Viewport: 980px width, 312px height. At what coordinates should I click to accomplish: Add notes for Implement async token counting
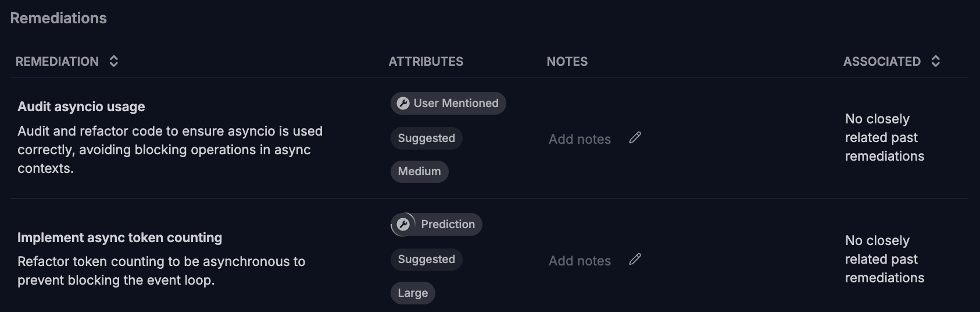(580, 261)
